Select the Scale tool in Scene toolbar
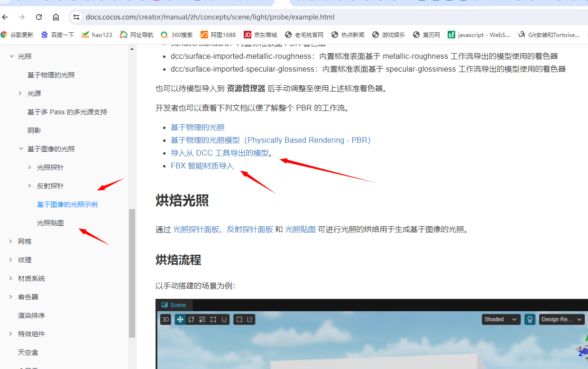 pos(202,319)
